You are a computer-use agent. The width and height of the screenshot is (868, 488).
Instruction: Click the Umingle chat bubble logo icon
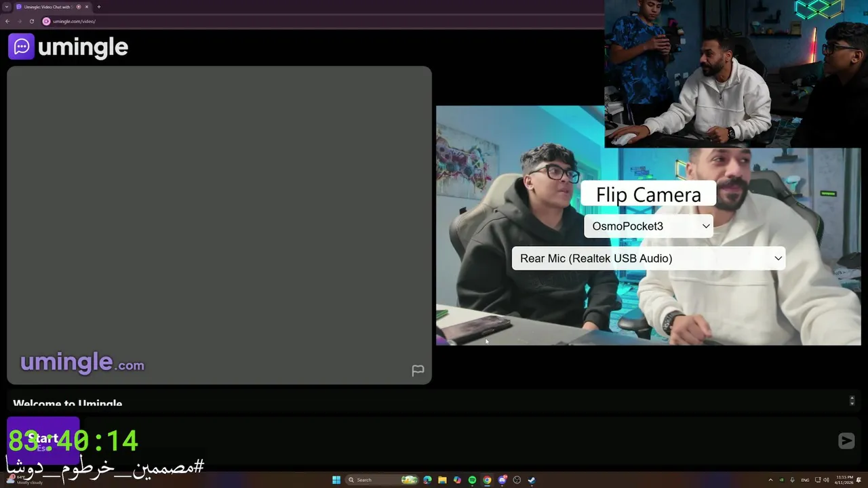21,47
